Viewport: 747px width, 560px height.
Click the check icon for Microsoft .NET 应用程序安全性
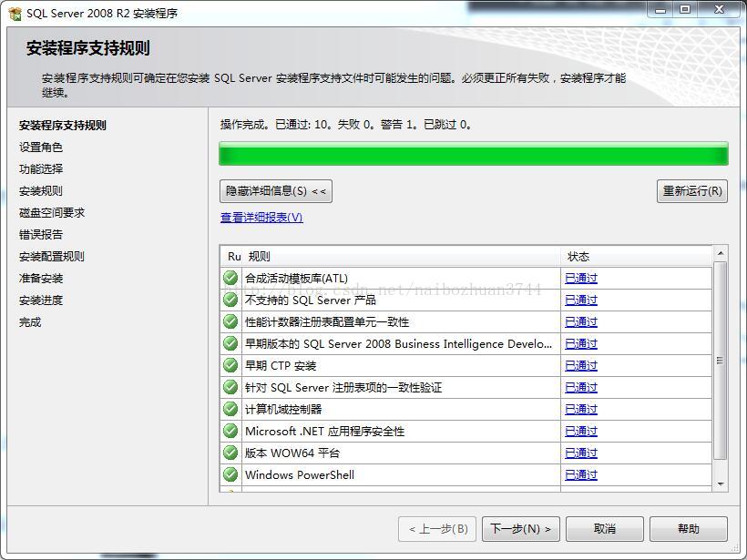230,431
